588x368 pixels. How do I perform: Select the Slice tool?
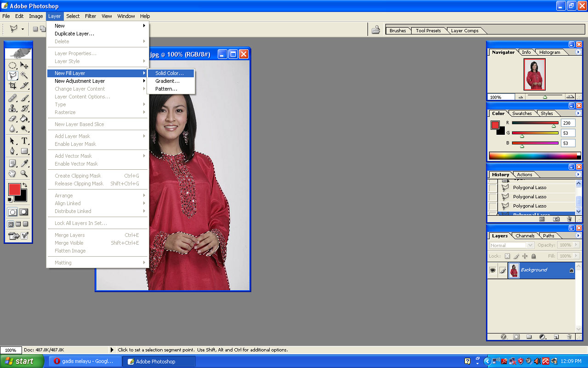coord(24,86)
